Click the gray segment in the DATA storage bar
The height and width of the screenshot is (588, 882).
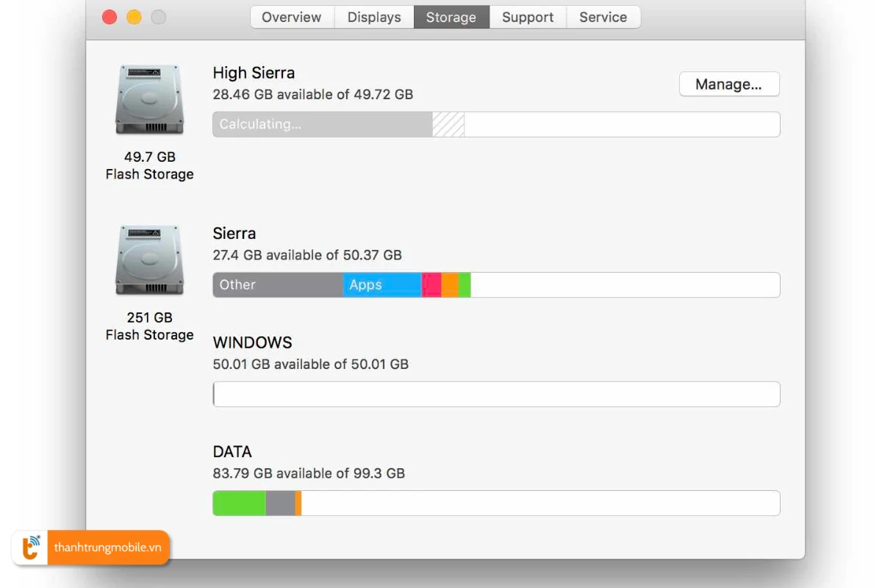coord(280,503)
